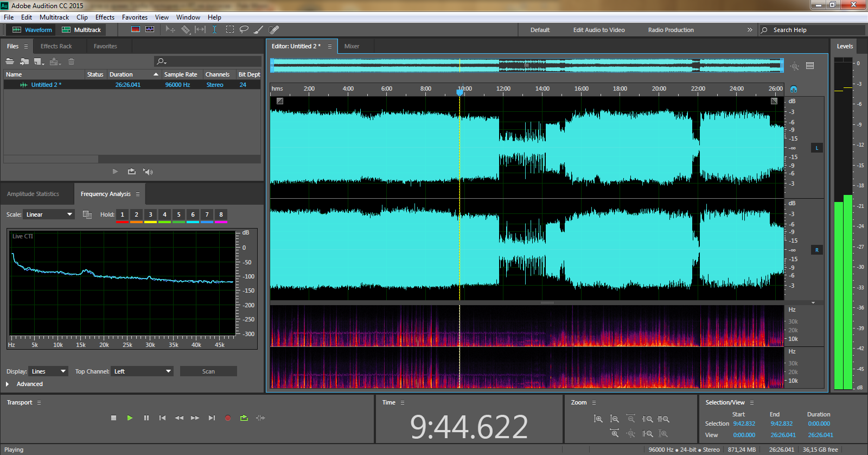Switch to Multitrack view
868x455 pixels.
[x=81, y=30]
